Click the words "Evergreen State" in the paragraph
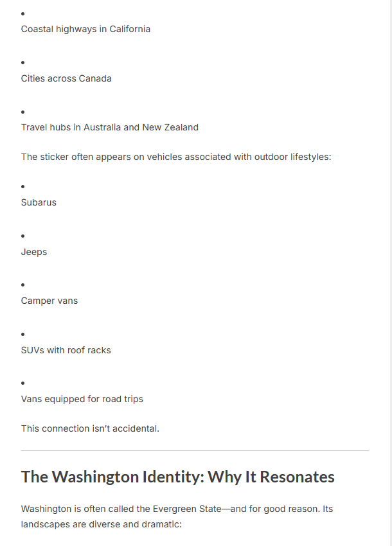The height and width of the screenshot is (546, 392). click(186, 509)
